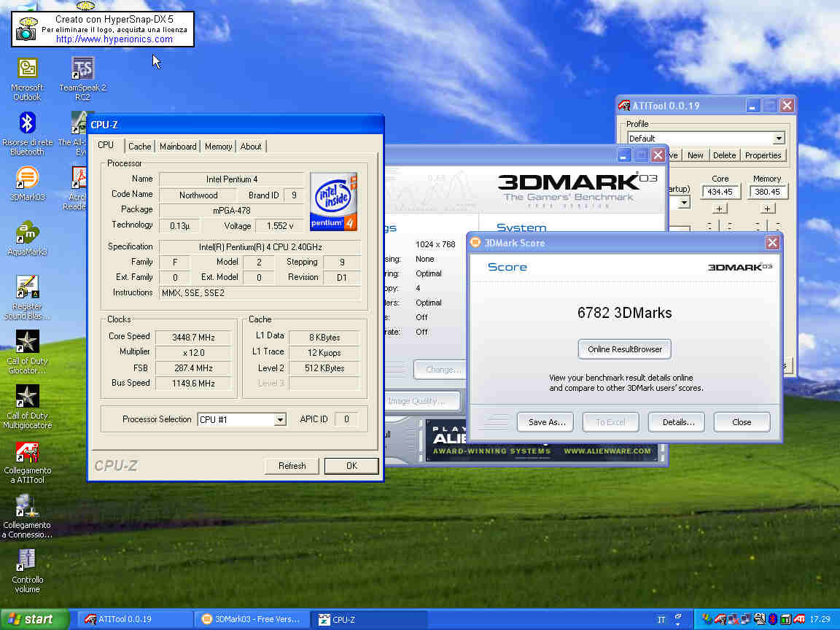Viewport: 840px width, 630px height.
Task: Select the Risorse di rete Bluetooth icon
Action: pos(27,134)
